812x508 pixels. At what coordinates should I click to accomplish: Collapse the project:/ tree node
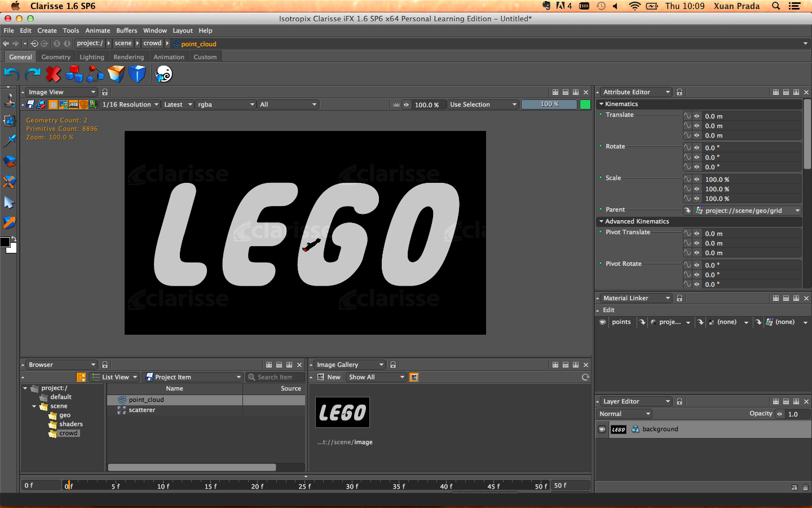[25, 388]
